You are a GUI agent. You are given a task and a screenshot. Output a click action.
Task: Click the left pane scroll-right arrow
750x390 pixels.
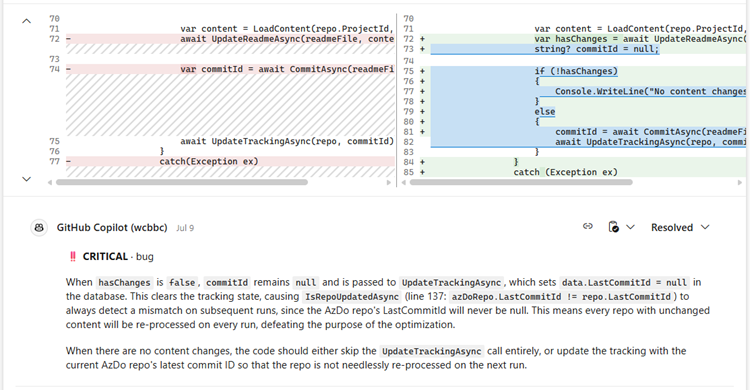click(x=389, y=182)
